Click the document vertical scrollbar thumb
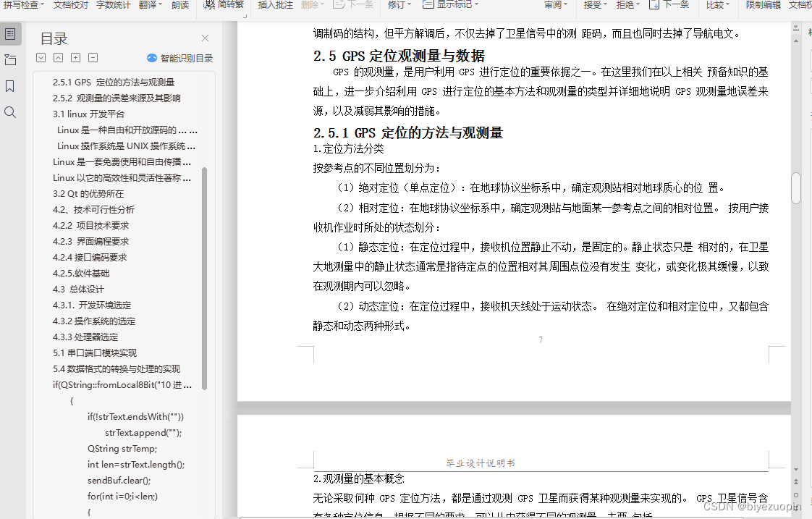This screenshot has height=519, width=812. pyautogui.click(x=796, y=188)
